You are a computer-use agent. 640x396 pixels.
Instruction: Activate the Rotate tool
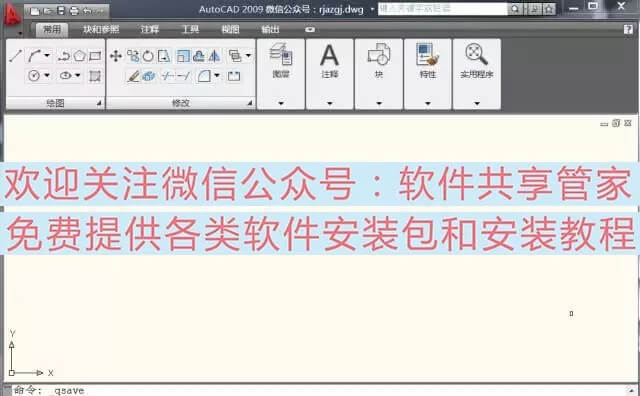click(x=148, y=56)
